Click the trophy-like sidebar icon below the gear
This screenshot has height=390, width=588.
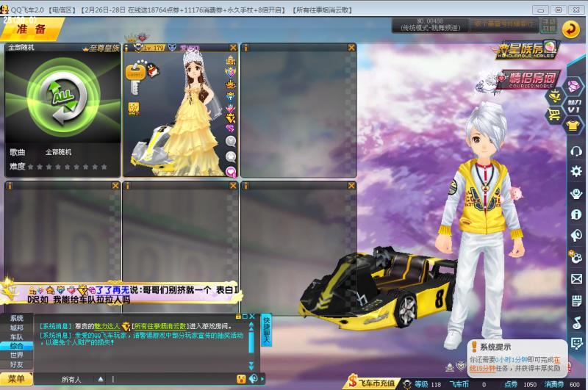coord(576,193)
